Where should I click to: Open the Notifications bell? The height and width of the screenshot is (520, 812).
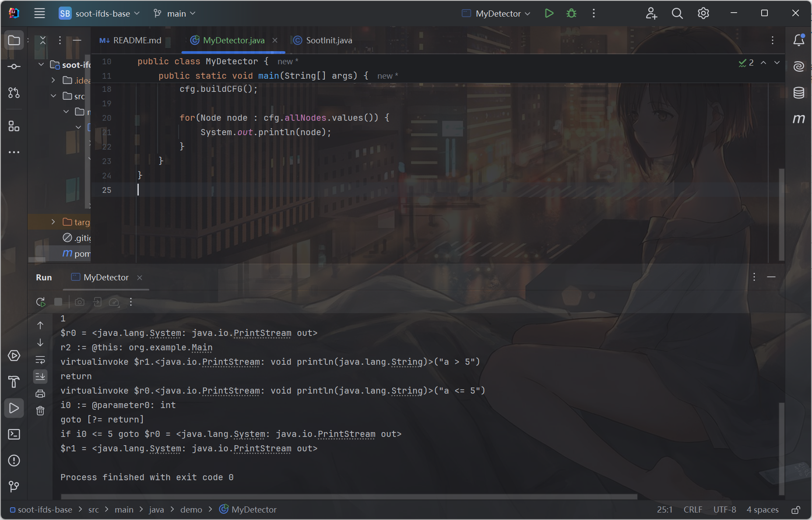coord(798,40)
